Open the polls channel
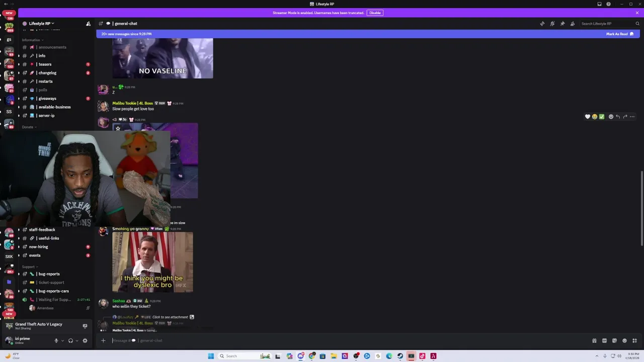The width and height of the screenshot is (644, 362). pyautogui.click(x=55, y=90)
